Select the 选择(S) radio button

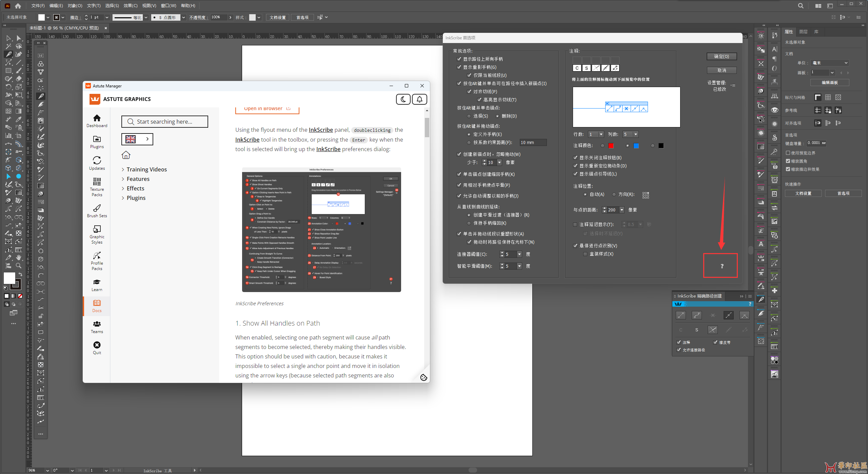[469, 116]
